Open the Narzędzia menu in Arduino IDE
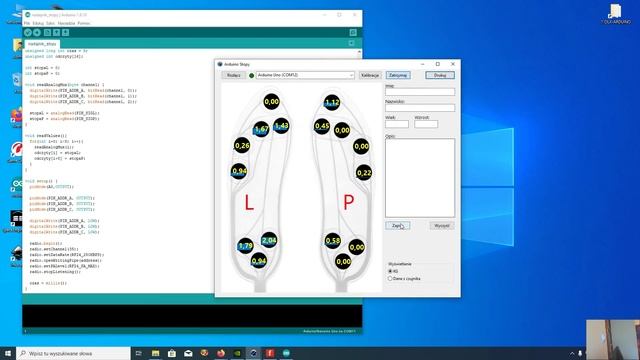Viewport: 640px width, 360px height. (x=66, y=23)
